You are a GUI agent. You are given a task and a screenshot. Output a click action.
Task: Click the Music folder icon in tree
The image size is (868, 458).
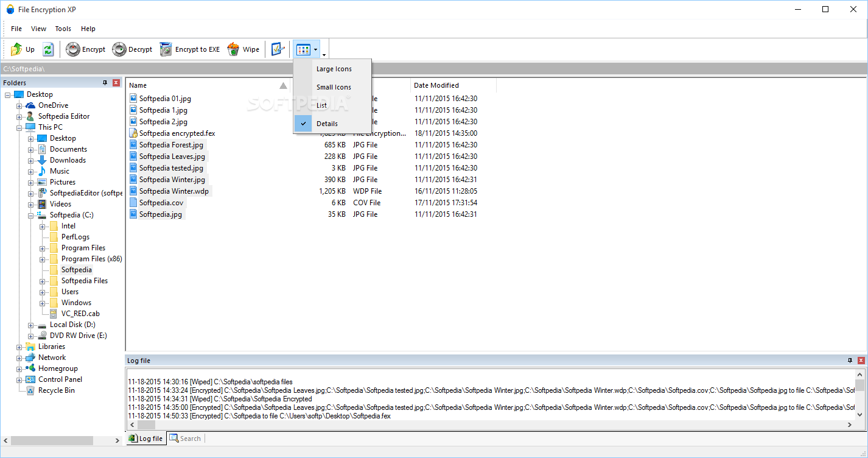click(42, 171)
